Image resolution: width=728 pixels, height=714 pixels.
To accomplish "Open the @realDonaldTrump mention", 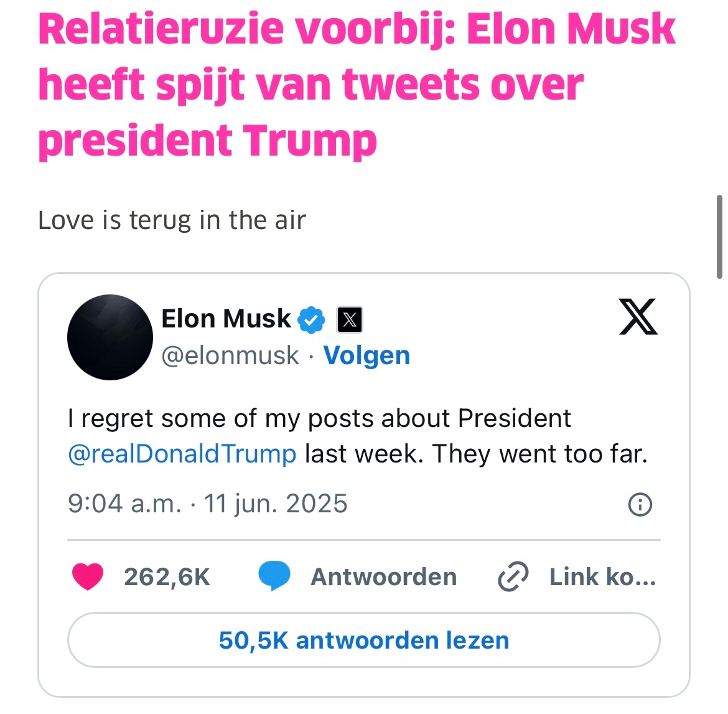I will [x=182, y=454].
